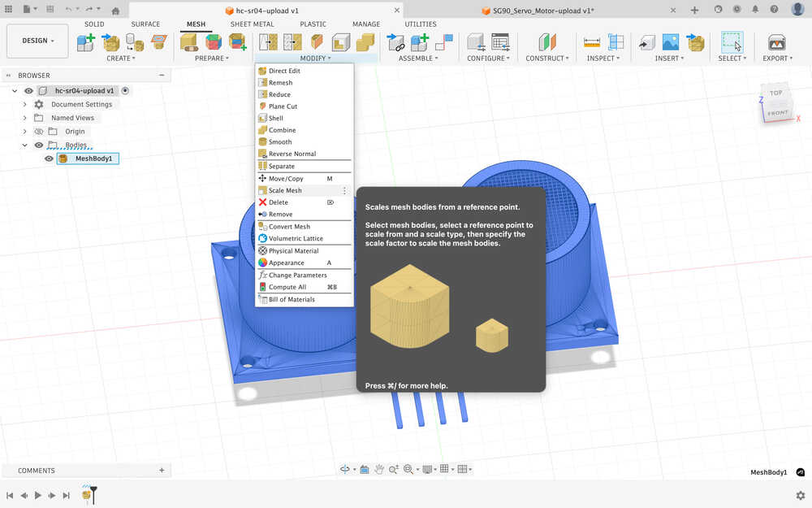The image size is (812, 508).
Task: Select MeshBody1 in the browser tree
Action: pyautogui.click(x=93, y=158)
